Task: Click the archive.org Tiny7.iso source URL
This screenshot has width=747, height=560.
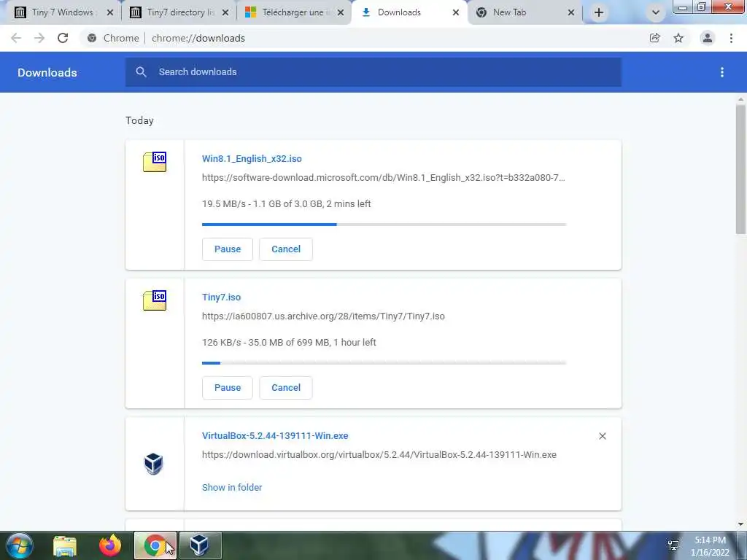Action: coord(323,316)
